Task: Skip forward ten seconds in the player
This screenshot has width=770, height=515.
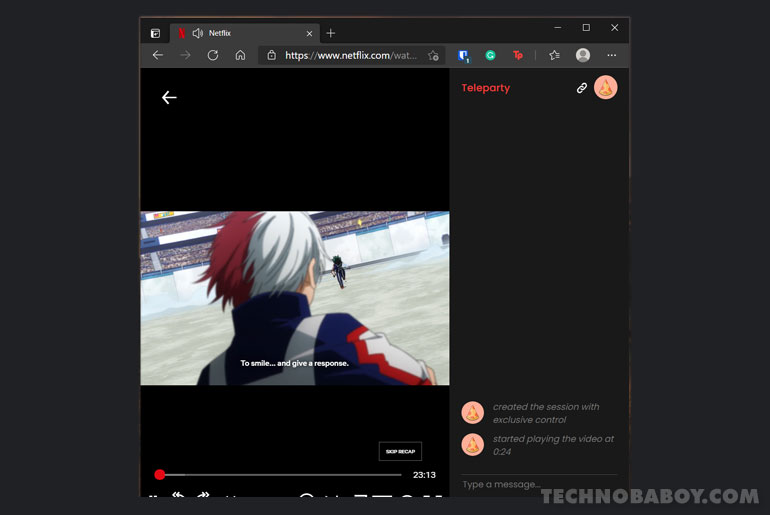Action: (x=203, y=495)
